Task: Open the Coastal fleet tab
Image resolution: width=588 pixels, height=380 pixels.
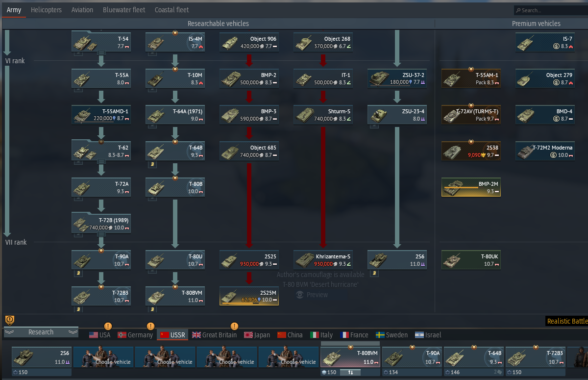Action: click(x=171, y=10)
